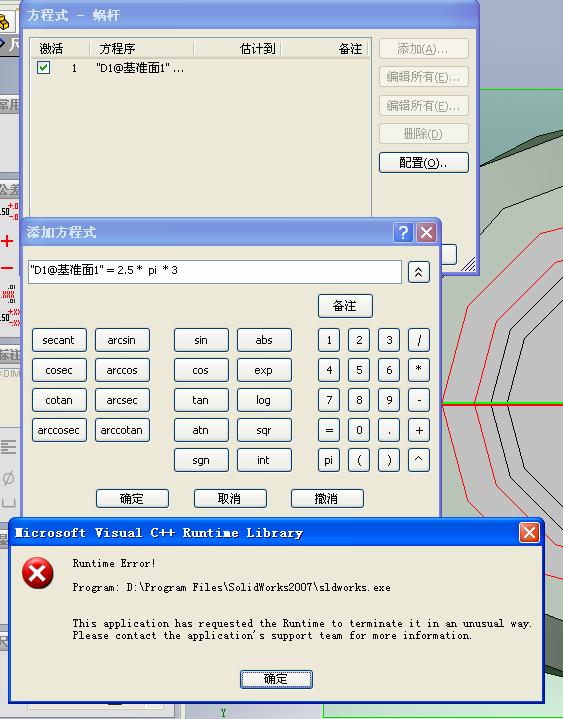
Task: Click the 激活 column header
Action: tap(60, 48)
